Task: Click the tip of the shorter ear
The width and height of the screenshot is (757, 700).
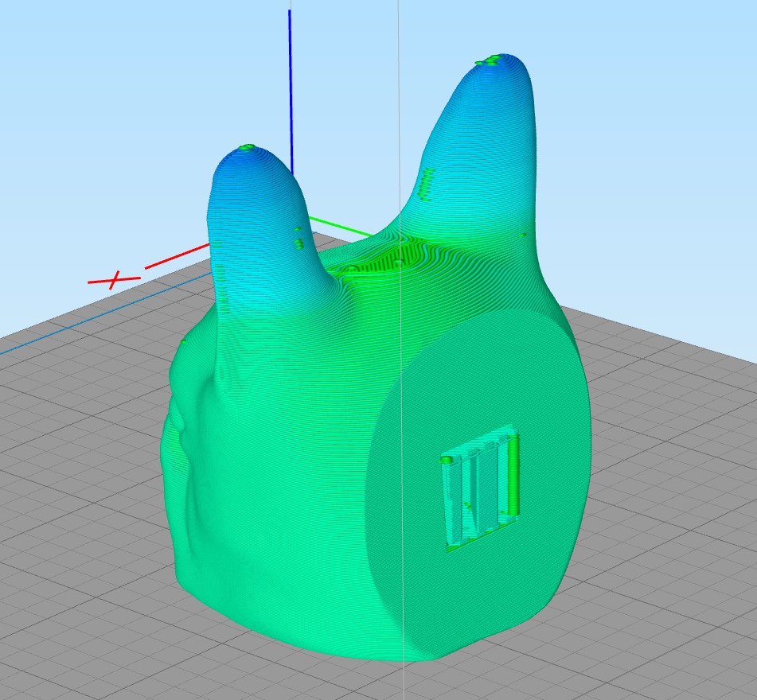Action: coord(248,149)
